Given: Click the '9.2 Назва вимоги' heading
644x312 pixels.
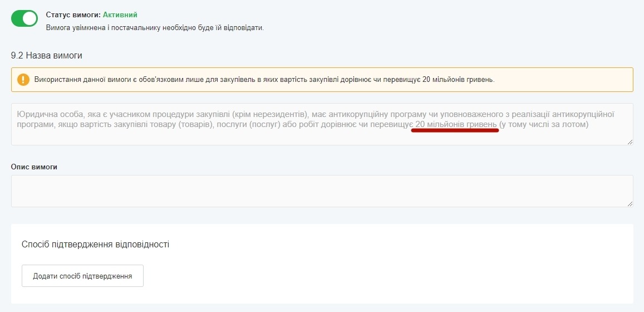Looking at the screenshot, I should (x=47, y=56).
